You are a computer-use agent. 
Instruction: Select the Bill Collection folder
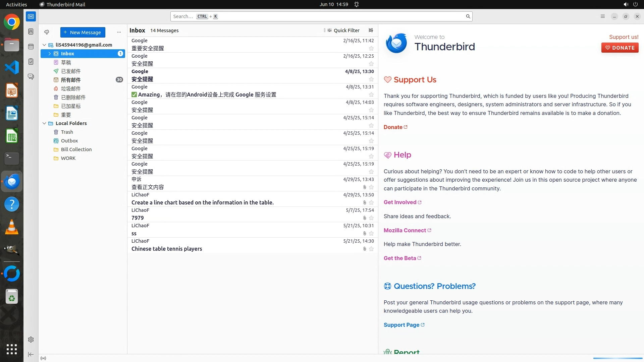point(76,149)
